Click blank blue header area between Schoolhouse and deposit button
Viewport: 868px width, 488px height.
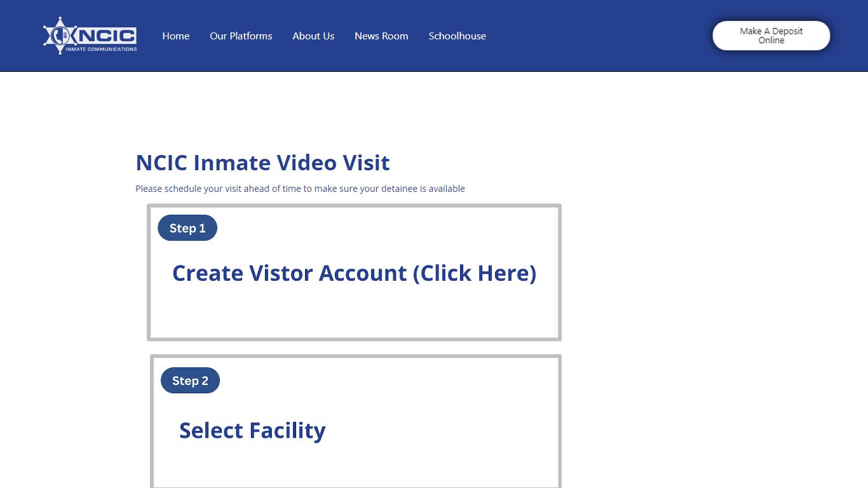(x=597, y=36)
